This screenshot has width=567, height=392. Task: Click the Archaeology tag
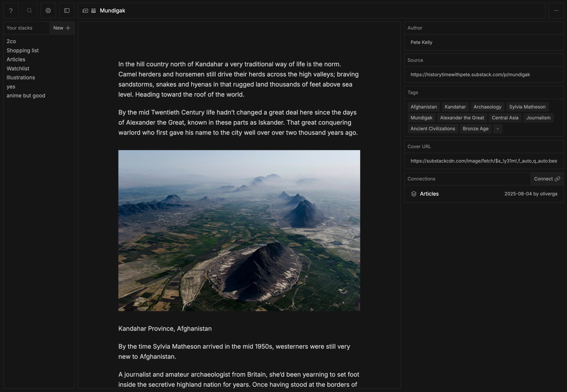487,107
